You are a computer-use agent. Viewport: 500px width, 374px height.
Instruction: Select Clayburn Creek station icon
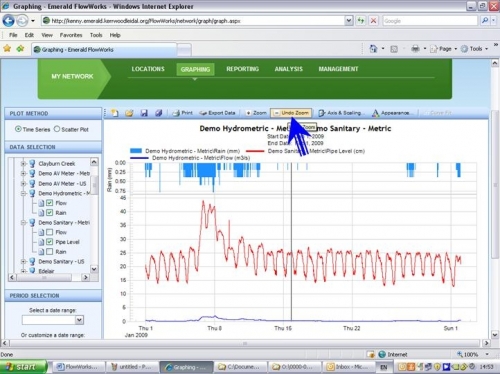tap(32, 163)
